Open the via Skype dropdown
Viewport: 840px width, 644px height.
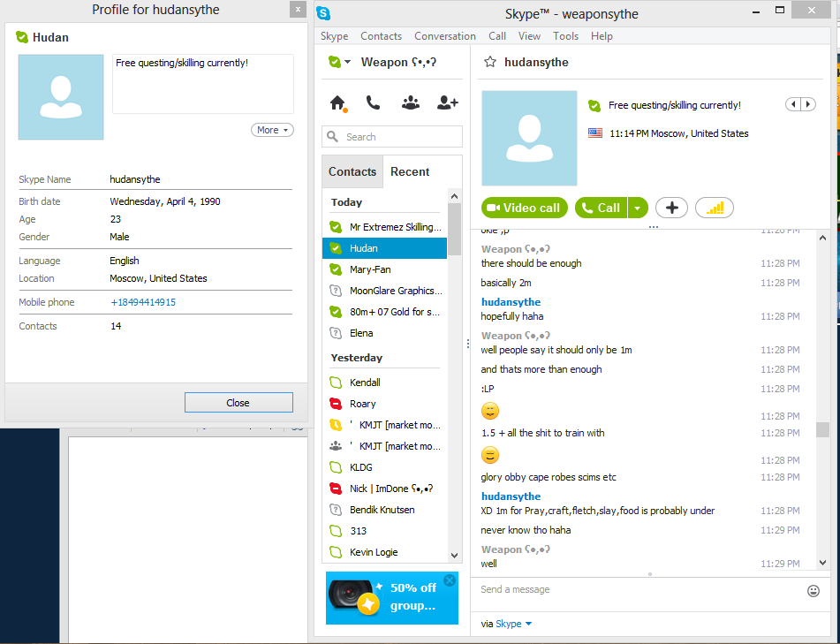513,624
